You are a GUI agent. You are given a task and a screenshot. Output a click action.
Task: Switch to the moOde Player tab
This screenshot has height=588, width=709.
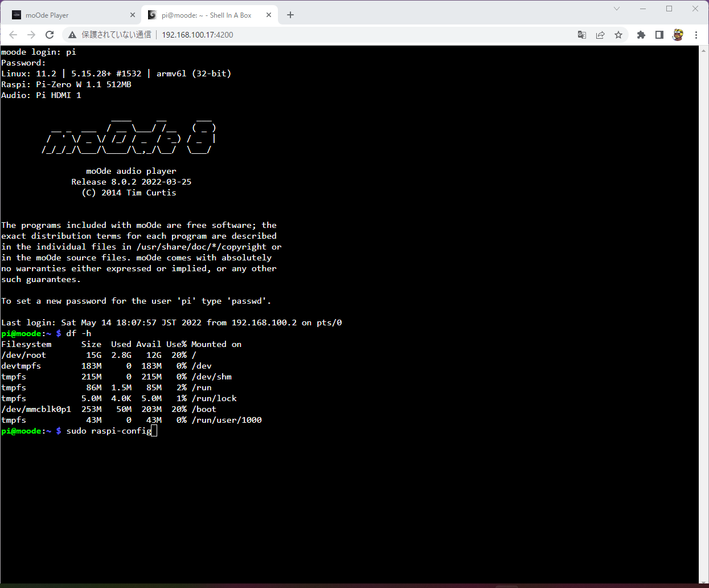point(68,15)
